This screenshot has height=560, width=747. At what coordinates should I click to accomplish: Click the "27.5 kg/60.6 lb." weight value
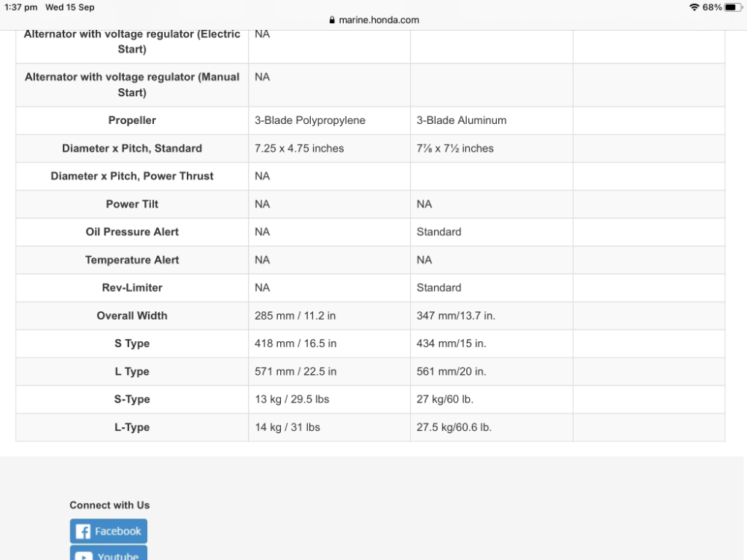pyautogui.click(x=454, y=427)
